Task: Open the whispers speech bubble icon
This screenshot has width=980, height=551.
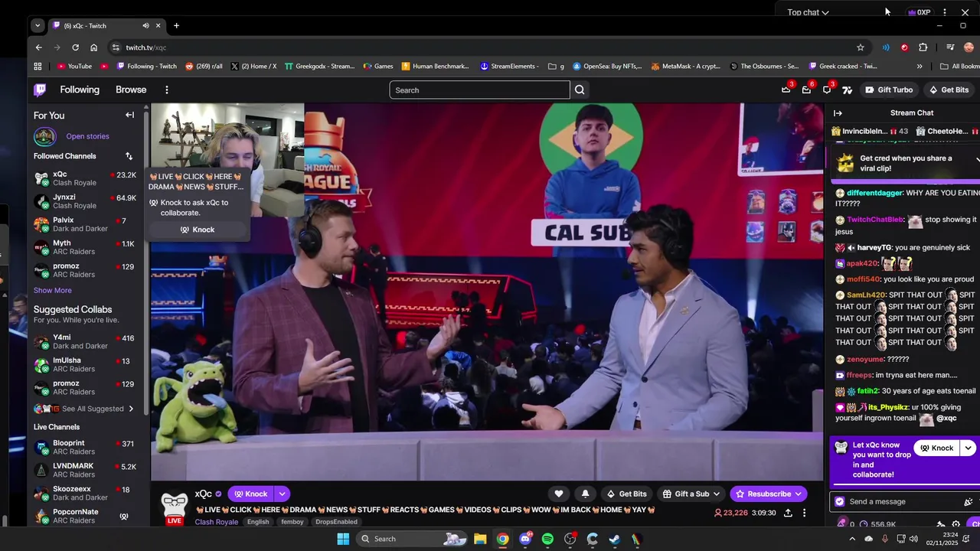Action: pyautogui.click(x=827, y=90)
